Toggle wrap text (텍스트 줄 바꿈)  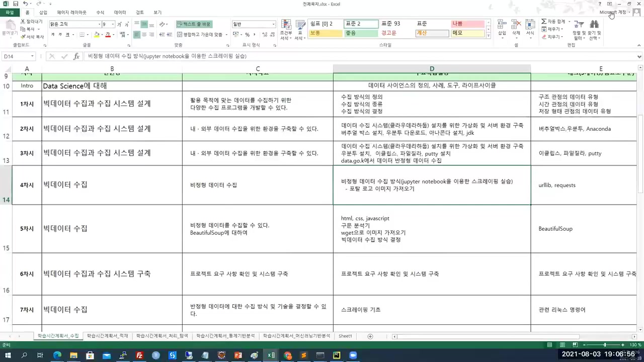click(193, 23)
